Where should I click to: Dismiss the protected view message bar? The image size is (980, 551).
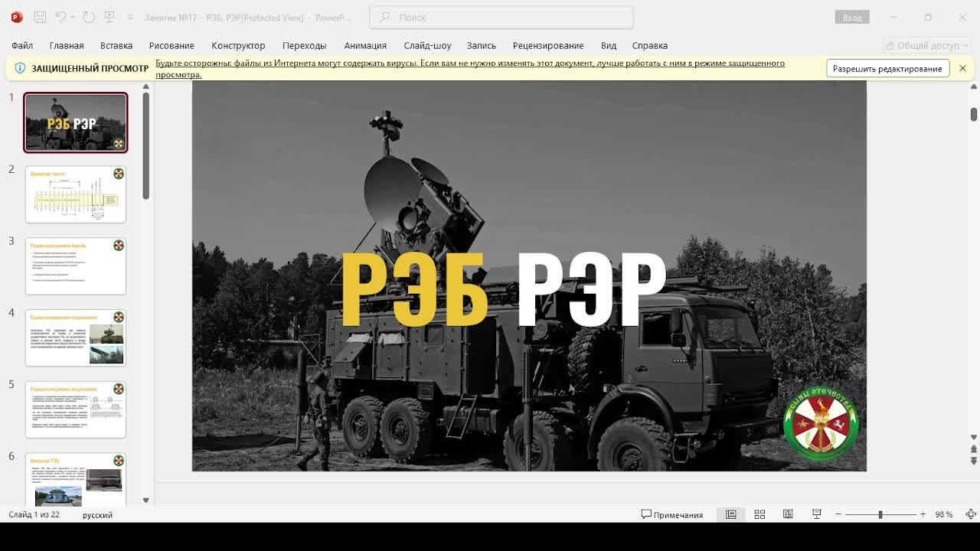click(962, 68)
